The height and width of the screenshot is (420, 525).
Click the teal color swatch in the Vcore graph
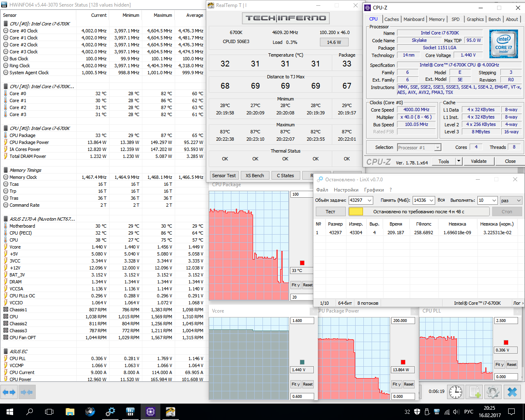click(302, 362)
